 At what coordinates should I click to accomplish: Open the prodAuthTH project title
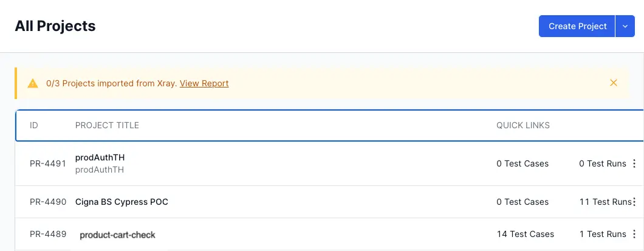click(100, 157)
